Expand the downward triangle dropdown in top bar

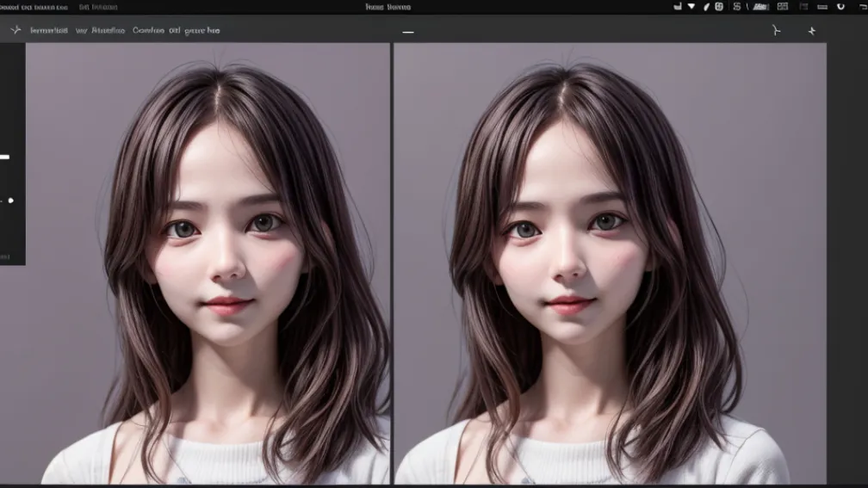click(x=691, y=7)
